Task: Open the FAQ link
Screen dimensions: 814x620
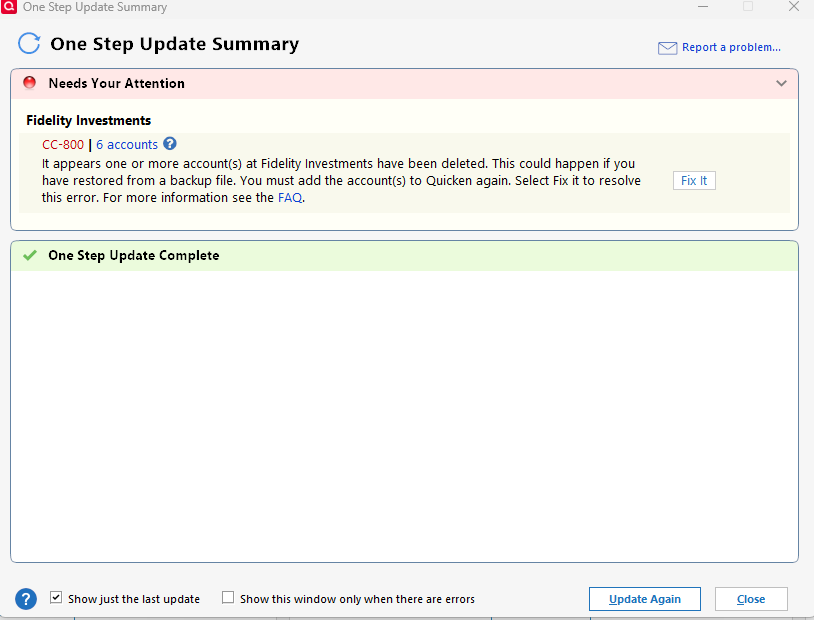Action: [x=290, y=198]
